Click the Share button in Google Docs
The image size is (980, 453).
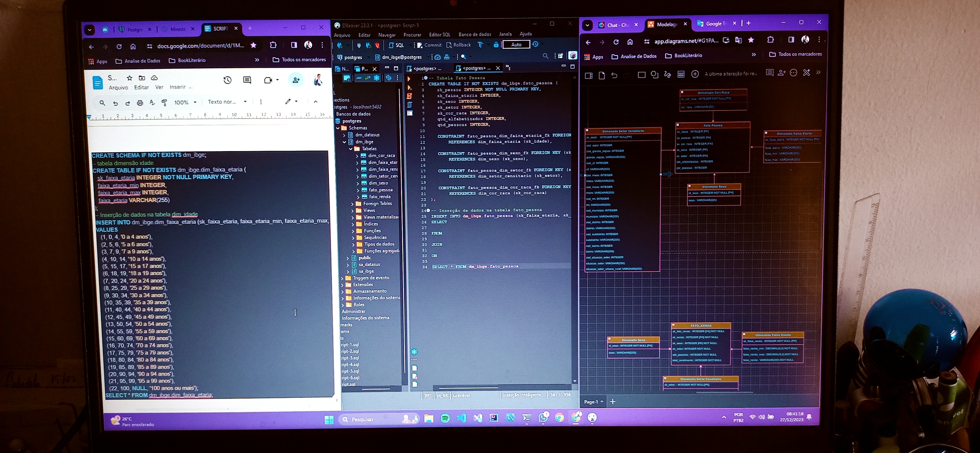tap(296, 80)
